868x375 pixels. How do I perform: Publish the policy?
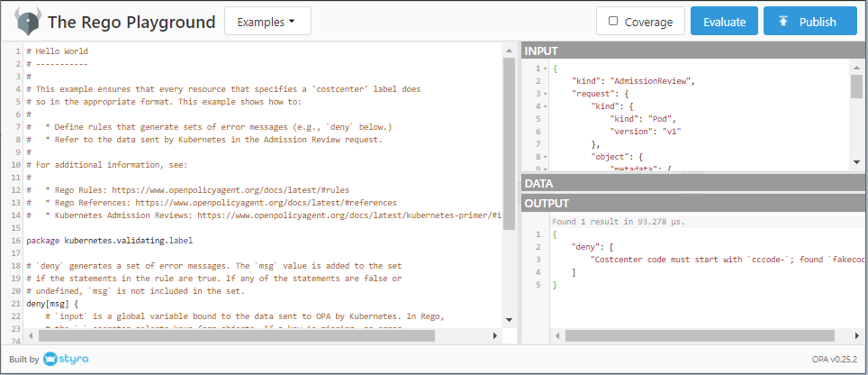[809, 21]
